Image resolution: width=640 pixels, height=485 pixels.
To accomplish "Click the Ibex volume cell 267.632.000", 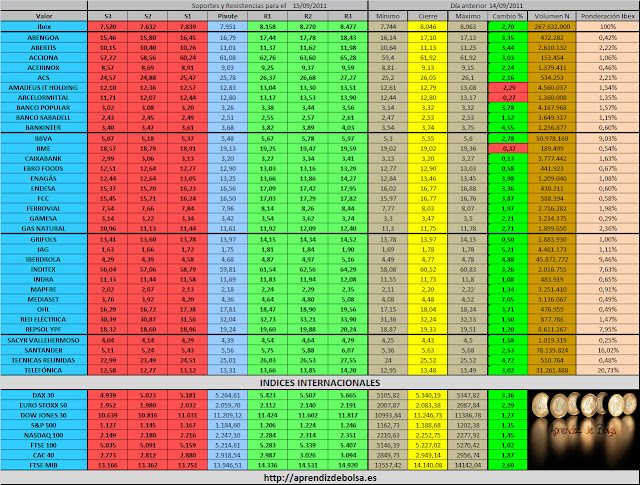I will [552, 27].
